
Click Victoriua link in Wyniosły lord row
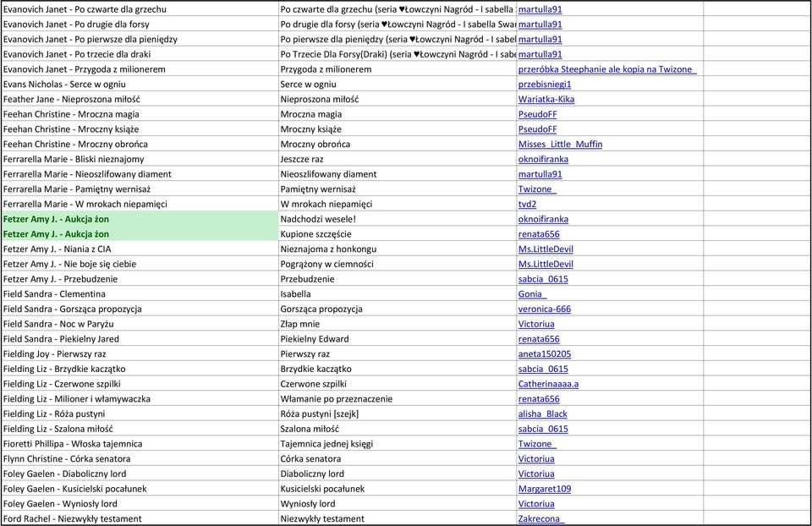[x=536, y=504]
